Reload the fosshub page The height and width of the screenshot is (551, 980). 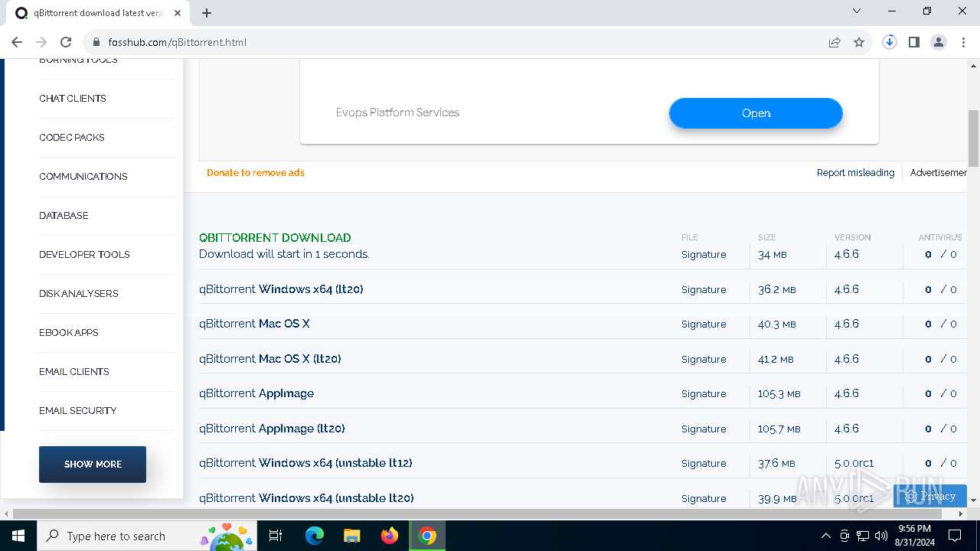(x=66, y=42)
